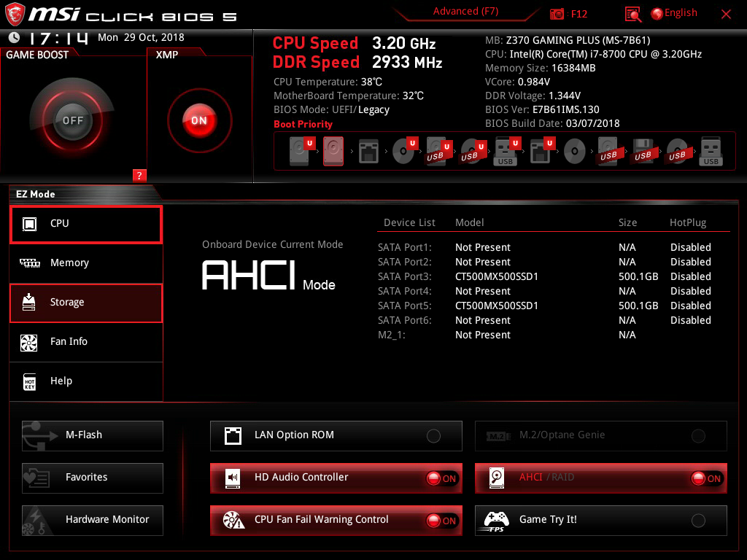Enable the LAN Option ROM
The height and width of the screenshot is (560, 747).
(433, 436)
